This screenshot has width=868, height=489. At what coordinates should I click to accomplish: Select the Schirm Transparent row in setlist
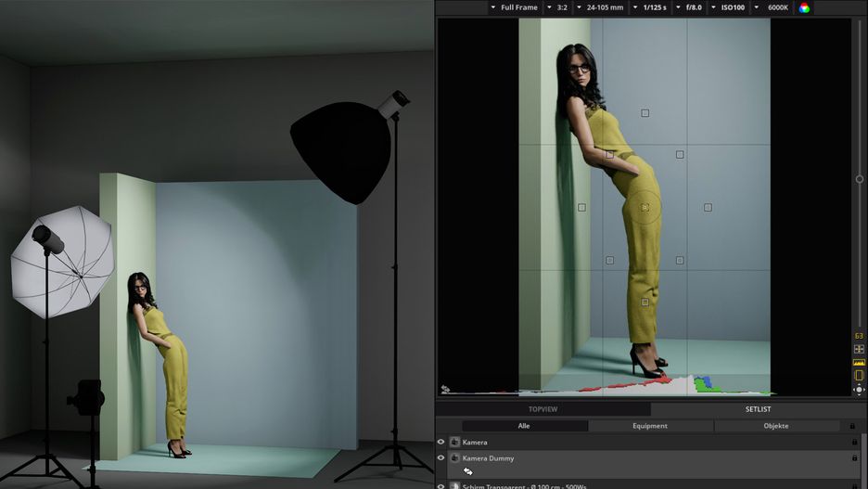point(653,485)
